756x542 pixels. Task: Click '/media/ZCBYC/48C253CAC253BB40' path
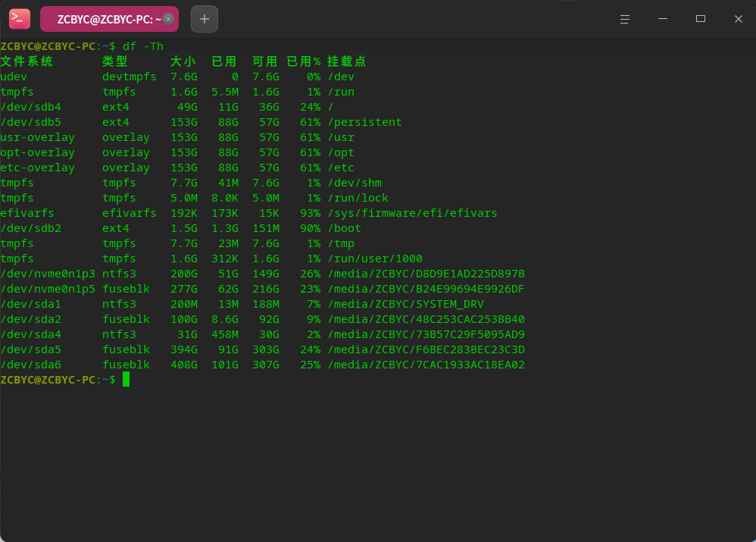tap(426, 319)
